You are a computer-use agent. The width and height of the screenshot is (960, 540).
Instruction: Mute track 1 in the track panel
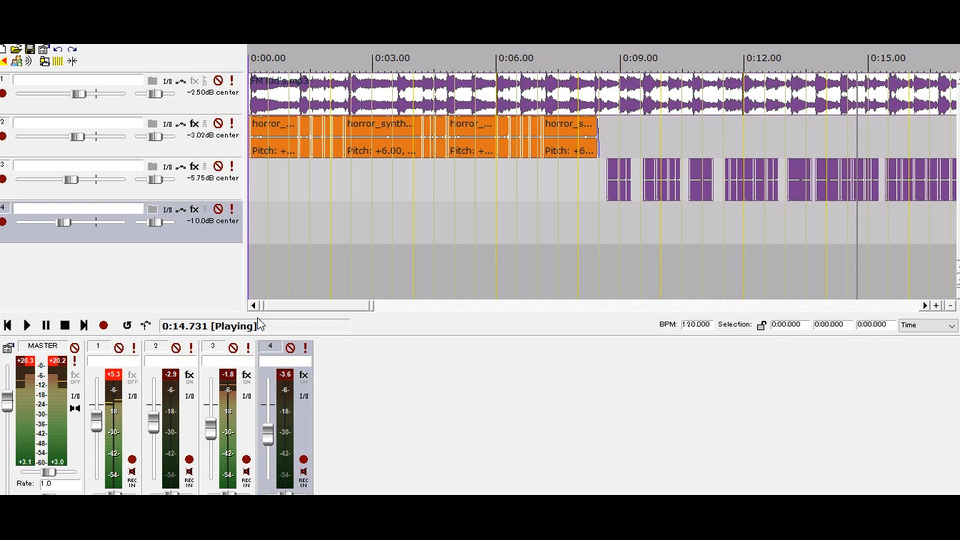(218, 81)
